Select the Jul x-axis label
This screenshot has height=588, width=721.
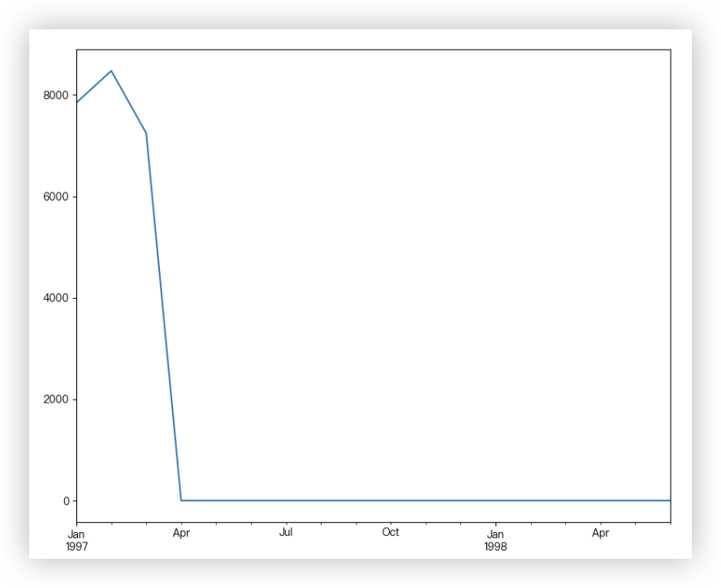click(286, 533)
